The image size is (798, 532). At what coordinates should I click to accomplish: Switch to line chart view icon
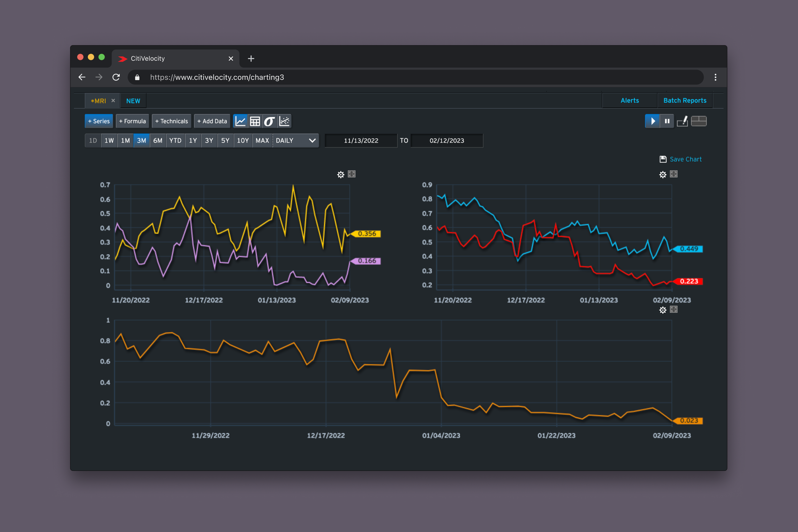240,121
